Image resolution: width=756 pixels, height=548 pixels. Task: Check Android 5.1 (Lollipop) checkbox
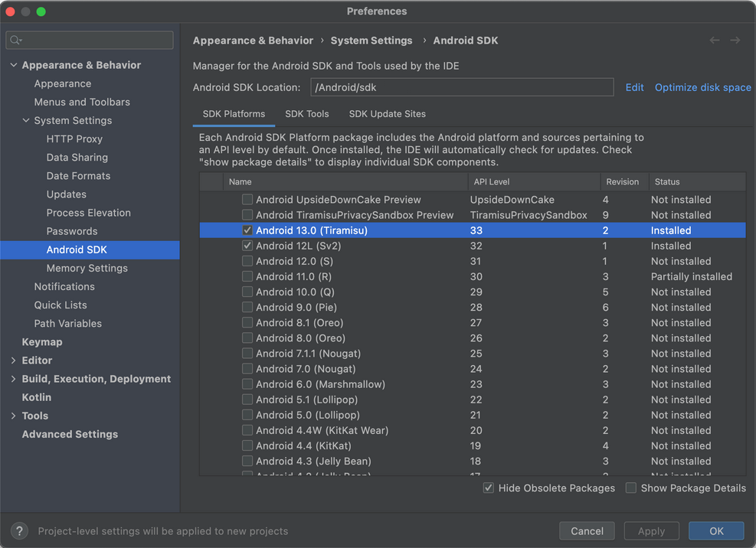(247, 400)
